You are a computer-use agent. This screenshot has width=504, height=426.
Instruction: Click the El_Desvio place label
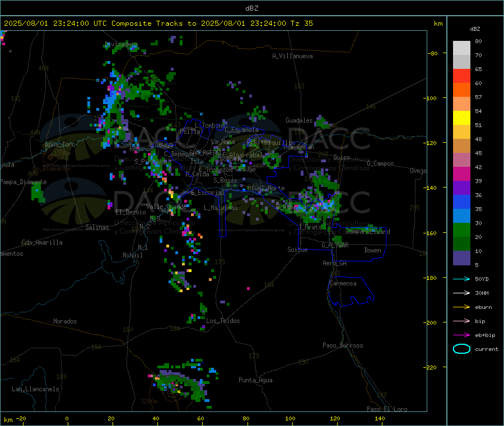point(131,212)
